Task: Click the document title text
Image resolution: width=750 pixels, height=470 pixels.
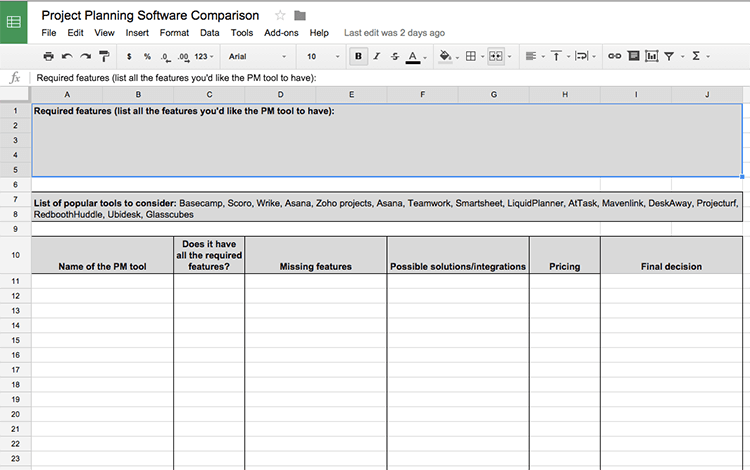Action: (x=150, y=16)
